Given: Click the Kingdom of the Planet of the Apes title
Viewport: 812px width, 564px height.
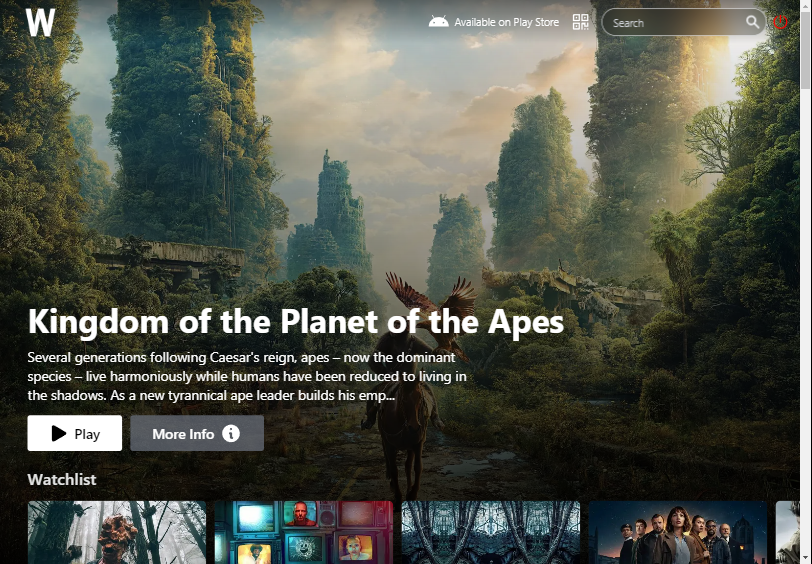Looking at the screenshot, I should tap(296, 322).
